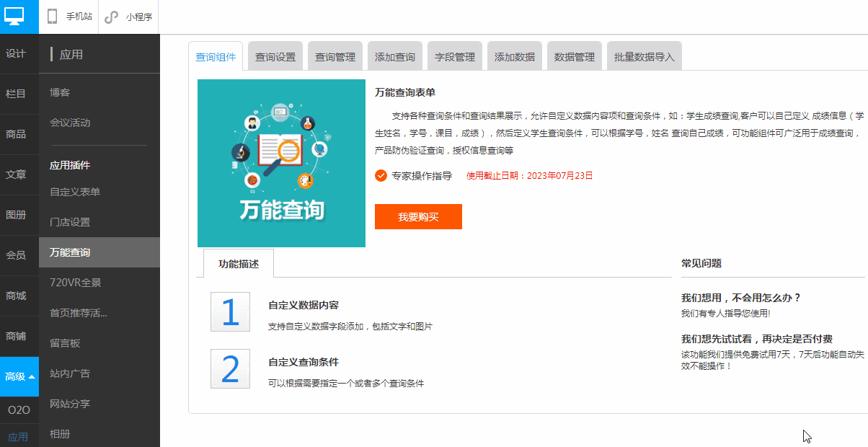Click the 博客 sidebar link

coord(60,92)
